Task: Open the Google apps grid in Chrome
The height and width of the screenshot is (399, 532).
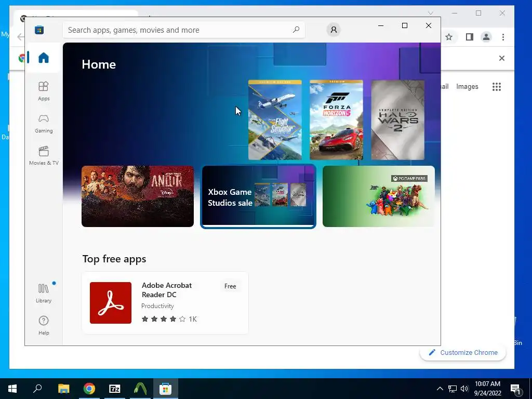Action: (x=496, y=87)
